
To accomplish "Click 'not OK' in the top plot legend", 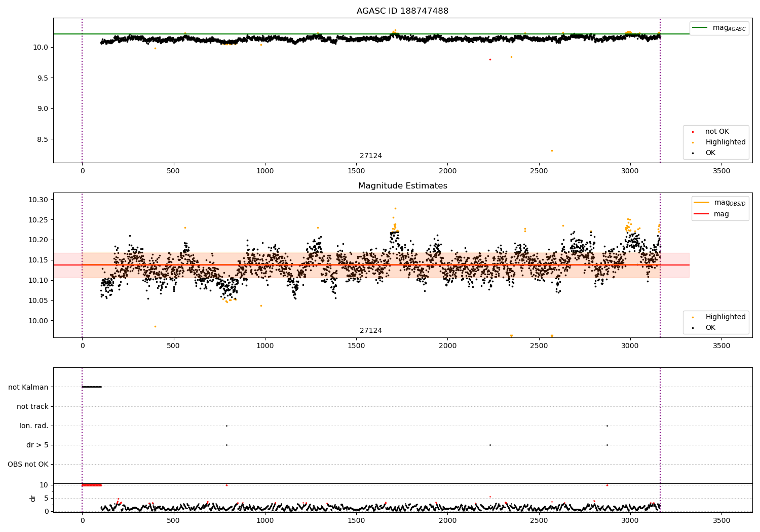I will click(717, 132).
